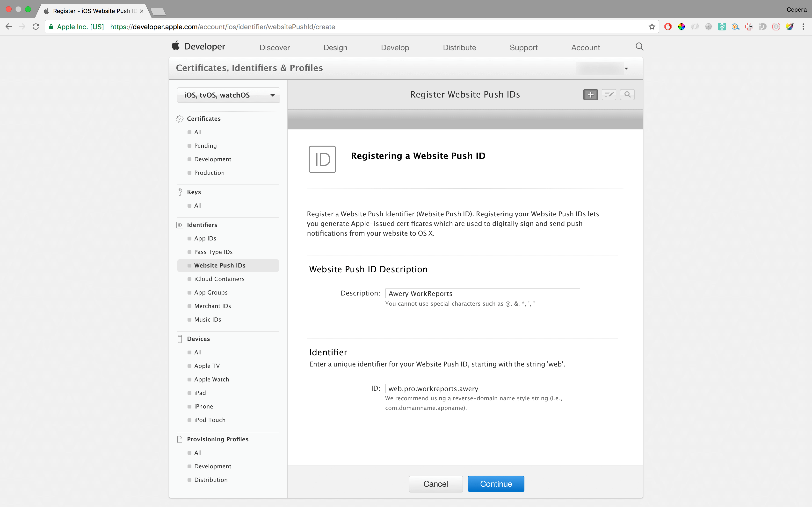Expand the Provisioning Profiles tree section

click(217, 439)
